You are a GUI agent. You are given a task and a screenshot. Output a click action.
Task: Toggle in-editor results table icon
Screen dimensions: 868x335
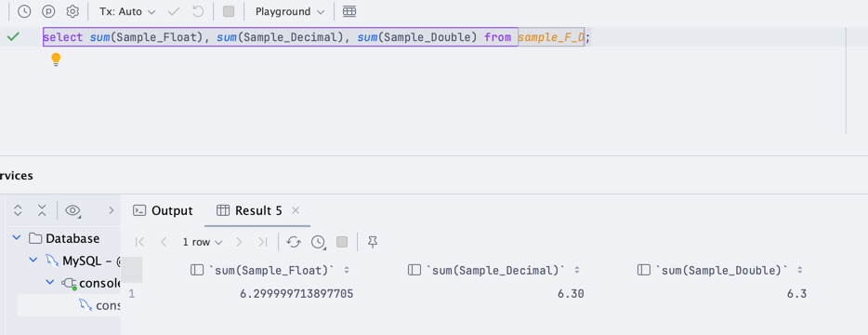pyautogui.click(x=349, y=11)
